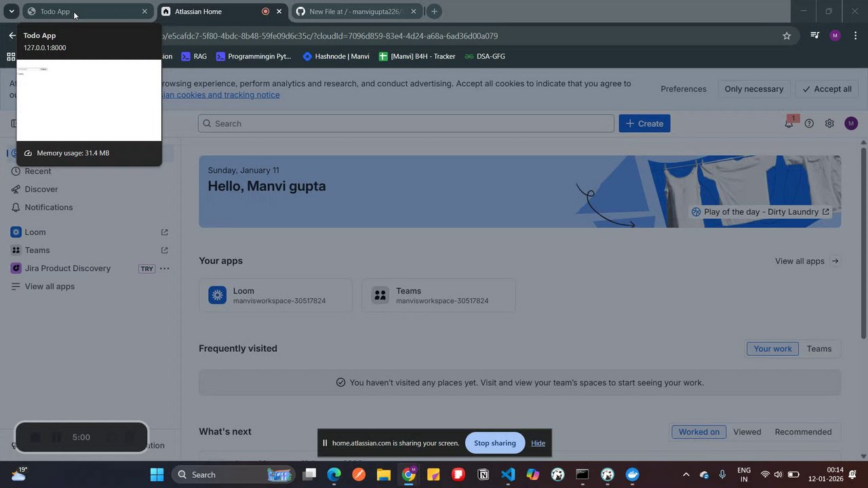The height and width of the screenshot is (488, 868).
Task: Open Recent in the sidebar
Action: (x=37, y=171)
